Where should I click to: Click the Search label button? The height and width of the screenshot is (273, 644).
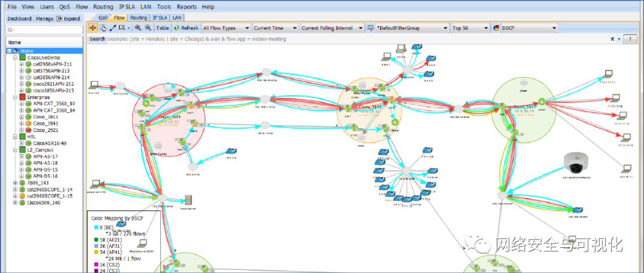click(97, 39)
